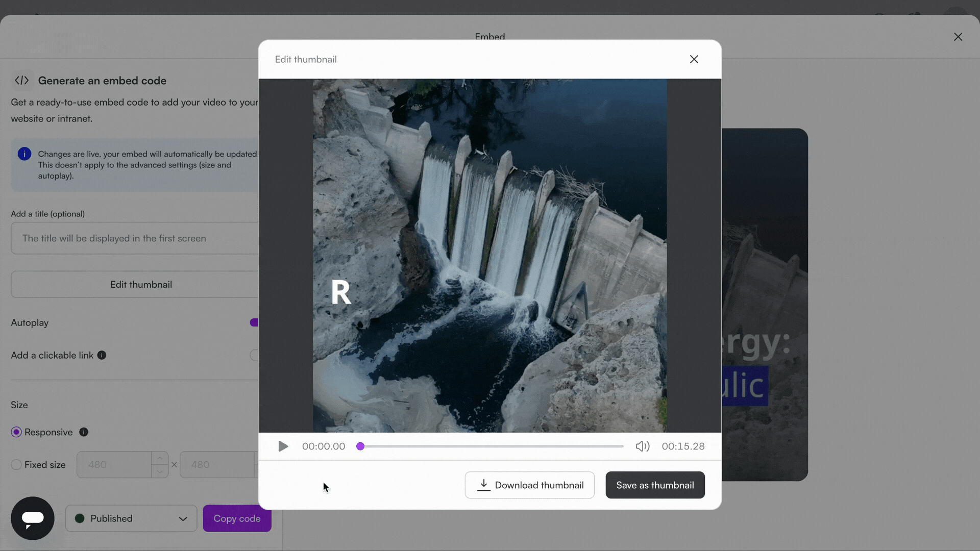Click Save as thumbnail button
980x551 pixels.
click(655, 485)
